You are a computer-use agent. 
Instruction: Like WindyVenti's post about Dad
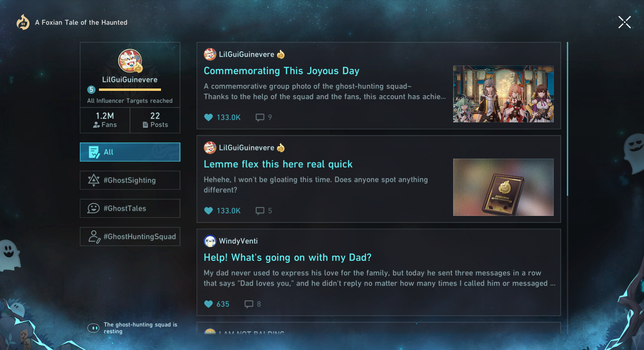pos(208,304)
